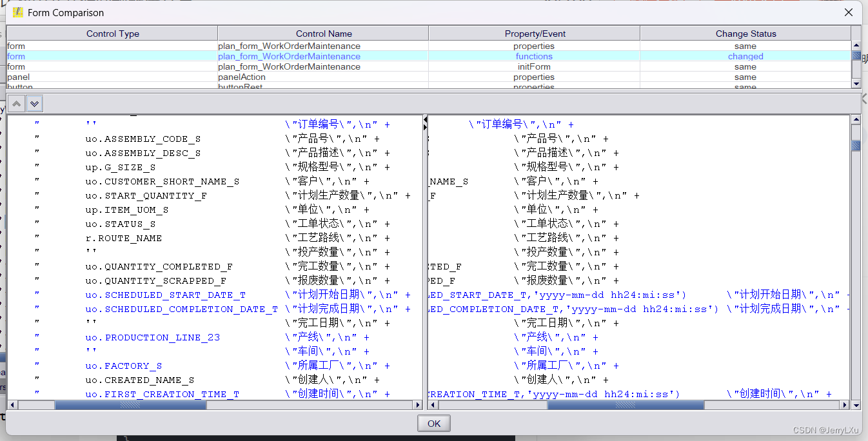This screenshot has width=868, height=441.
Task: Select the 'panelAction' control name cell
Action: click(324, 77)
